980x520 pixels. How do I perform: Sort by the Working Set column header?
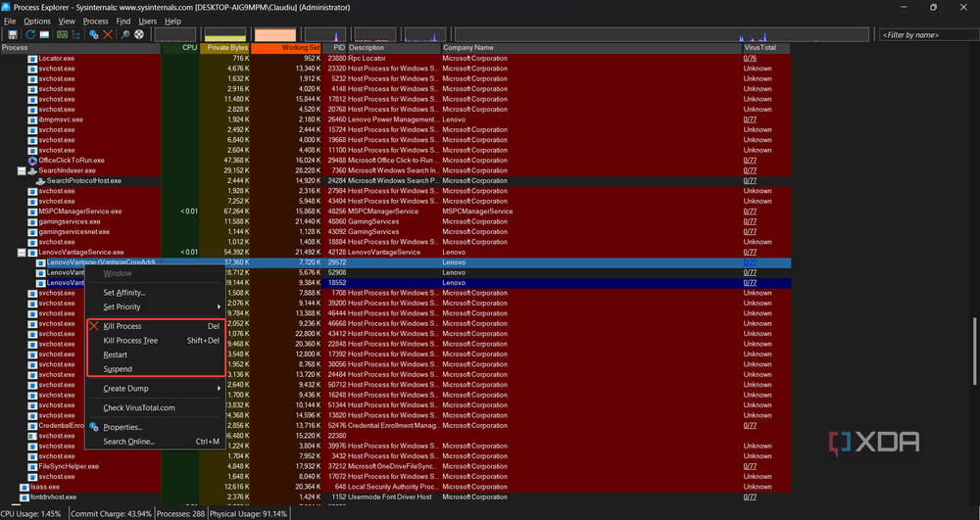286,47
